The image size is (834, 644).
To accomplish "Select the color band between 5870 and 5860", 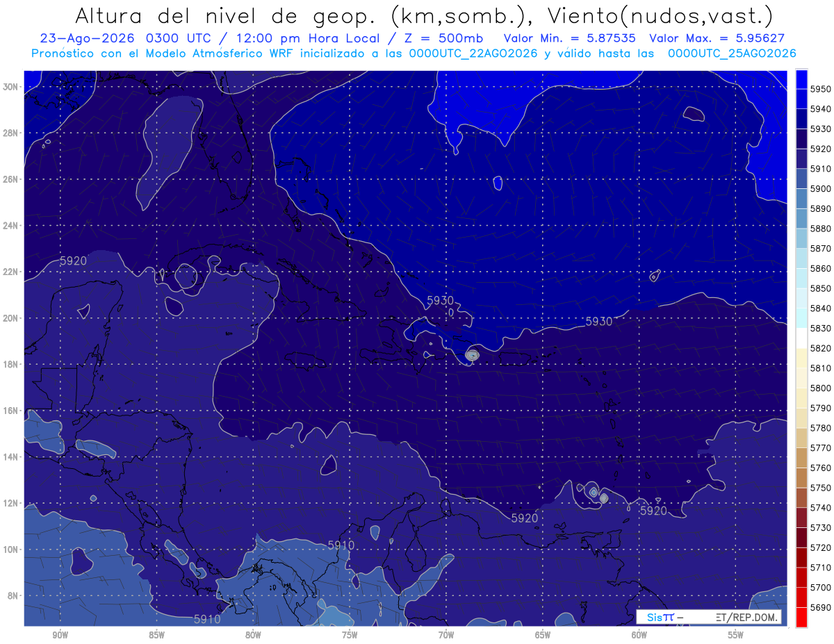I will click(x=801, y=258).
